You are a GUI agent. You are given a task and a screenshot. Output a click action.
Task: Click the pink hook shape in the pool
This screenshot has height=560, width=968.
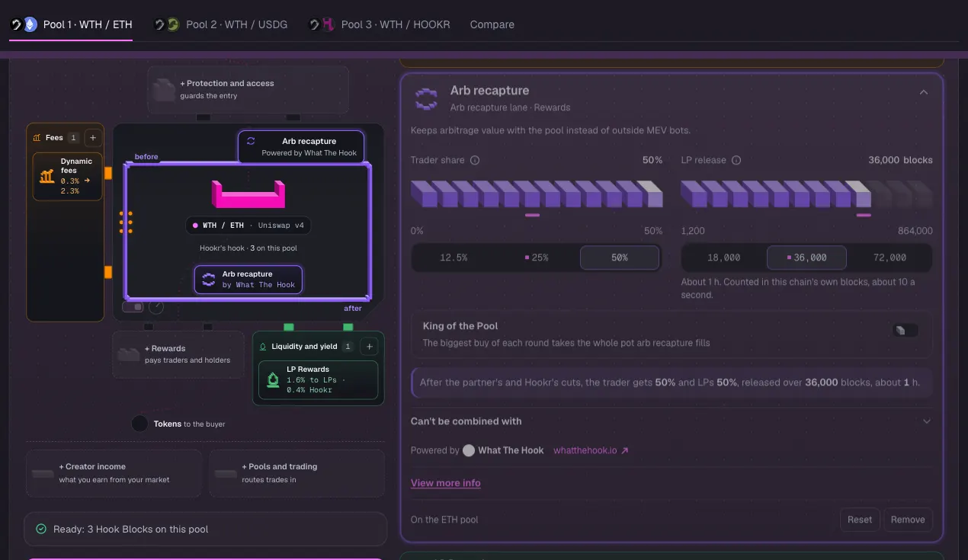point(248,194)
